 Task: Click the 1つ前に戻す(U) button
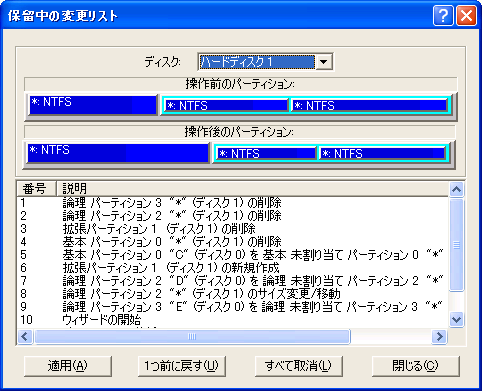(x=182, y=366)
